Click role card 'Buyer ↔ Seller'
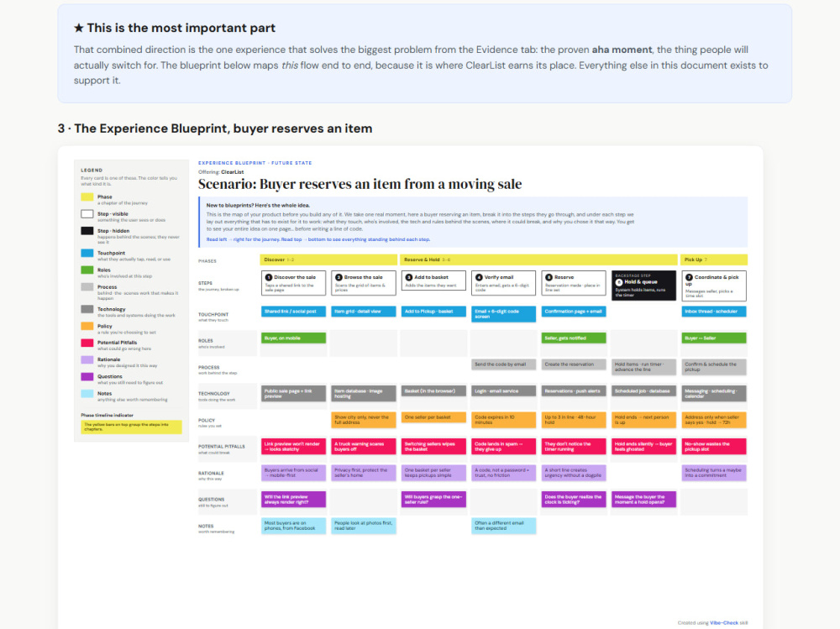840x629 pixels. coord(714,338)
